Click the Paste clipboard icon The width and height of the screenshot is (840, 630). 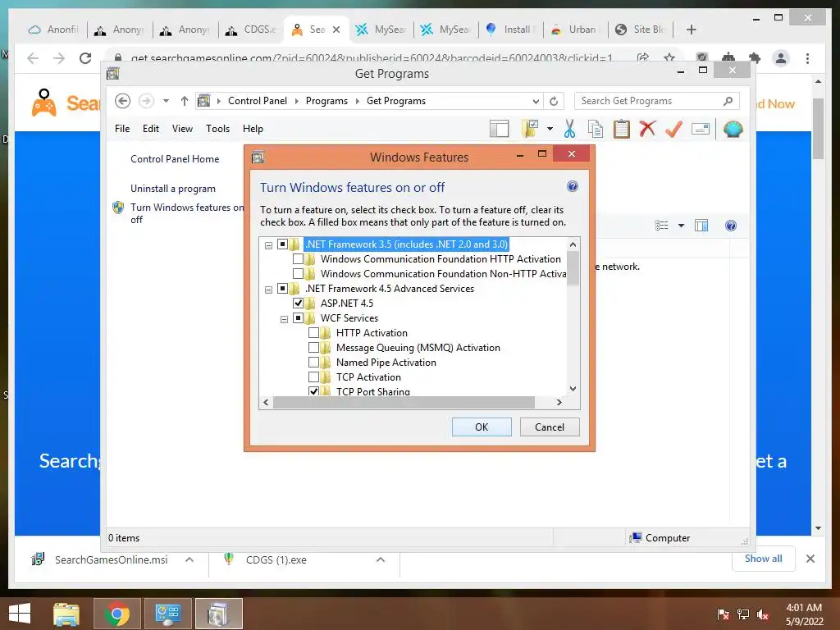622,129
